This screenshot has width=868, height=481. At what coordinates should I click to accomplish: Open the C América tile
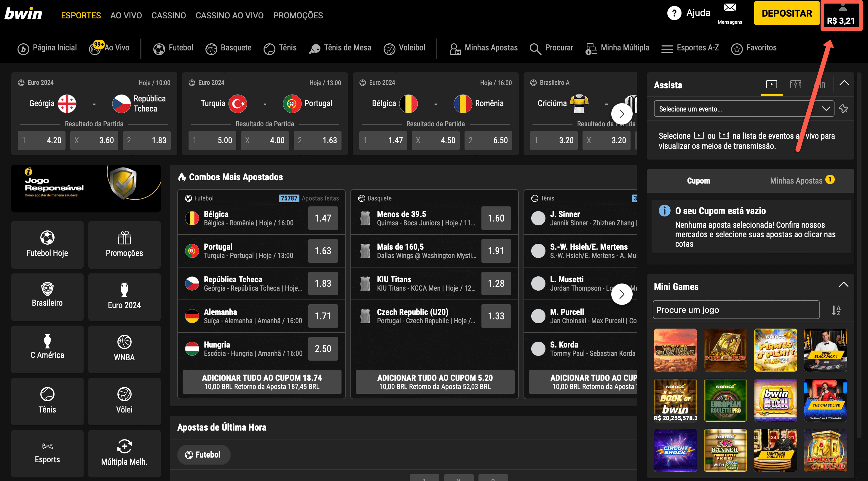tap(47, 349)
